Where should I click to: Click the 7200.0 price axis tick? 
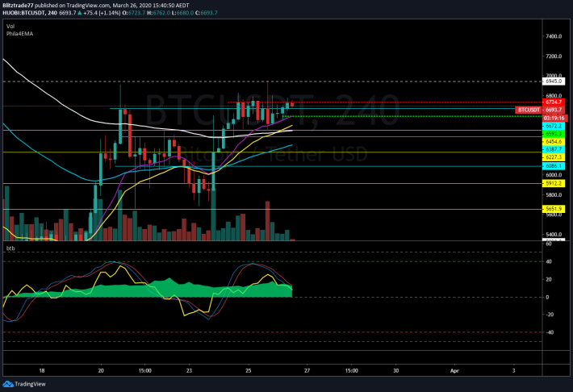point(554,56)
